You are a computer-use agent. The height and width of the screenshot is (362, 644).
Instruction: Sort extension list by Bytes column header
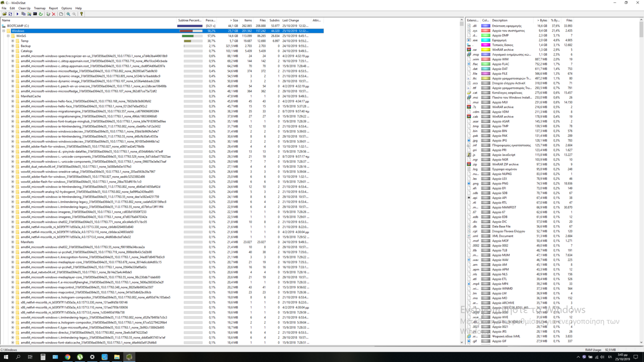pyautogui.click(x=542, y=21)
